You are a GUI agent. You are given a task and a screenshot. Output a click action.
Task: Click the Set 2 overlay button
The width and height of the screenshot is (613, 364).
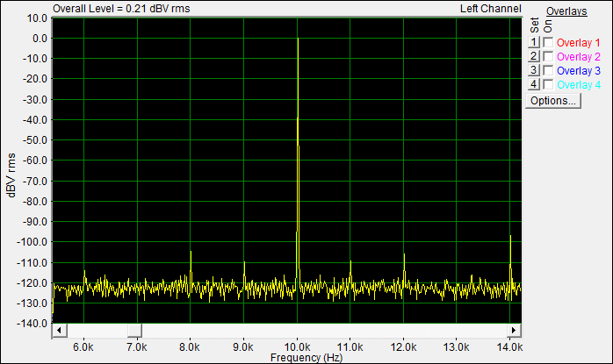pyautogui.click(x=534, y=56)
